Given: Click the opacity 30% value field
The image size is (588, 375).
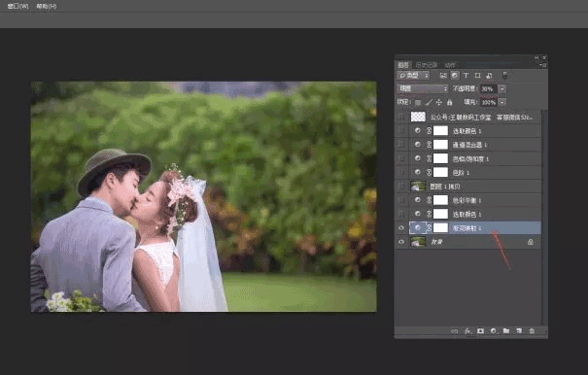Looking at the screenshot, I should coord(489,88).
